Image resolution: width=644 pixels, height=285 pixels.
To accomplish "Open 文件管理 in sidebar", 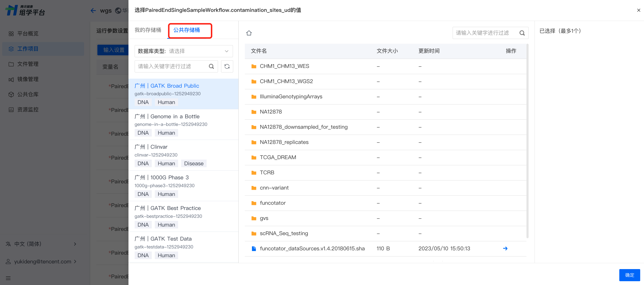I will pos(43,64).
